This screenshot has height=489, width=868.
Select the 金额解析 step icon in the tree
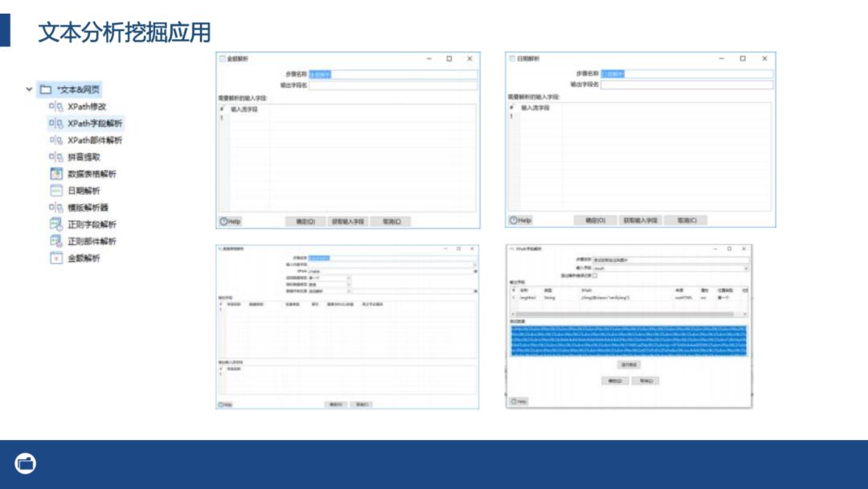[56, 258]
